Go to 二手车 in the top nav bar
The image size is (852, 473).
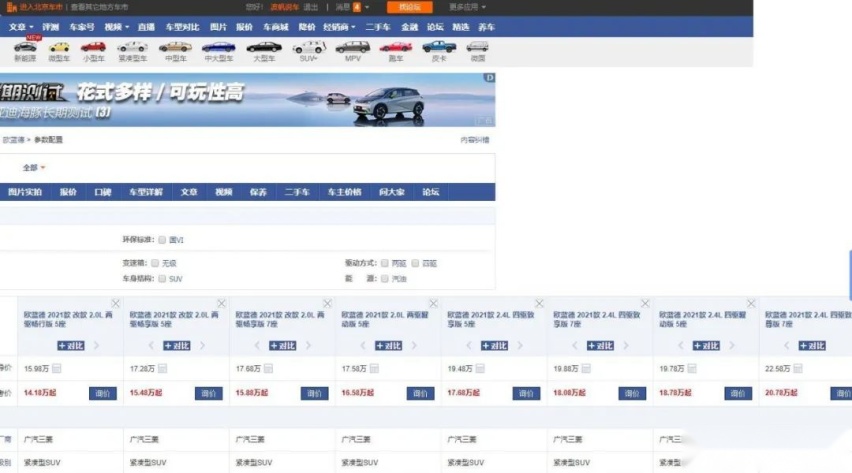(378, 27)
